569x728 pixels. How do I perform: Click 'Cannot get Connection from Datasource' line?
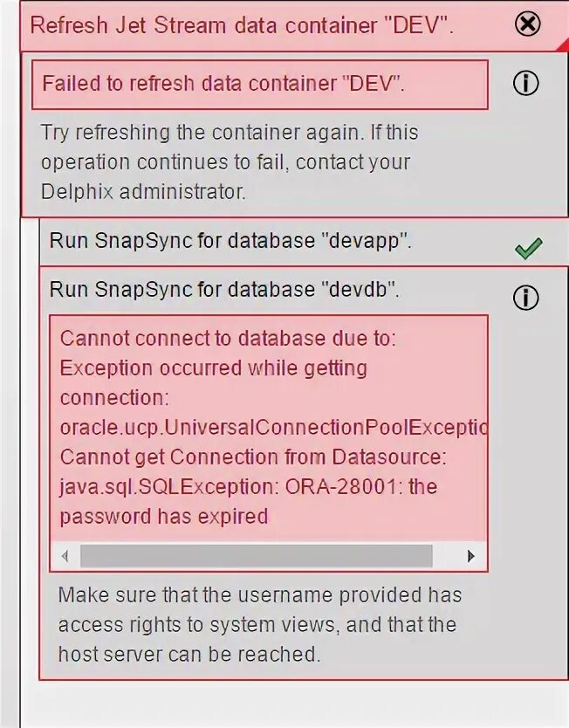[x=252, y=457]
